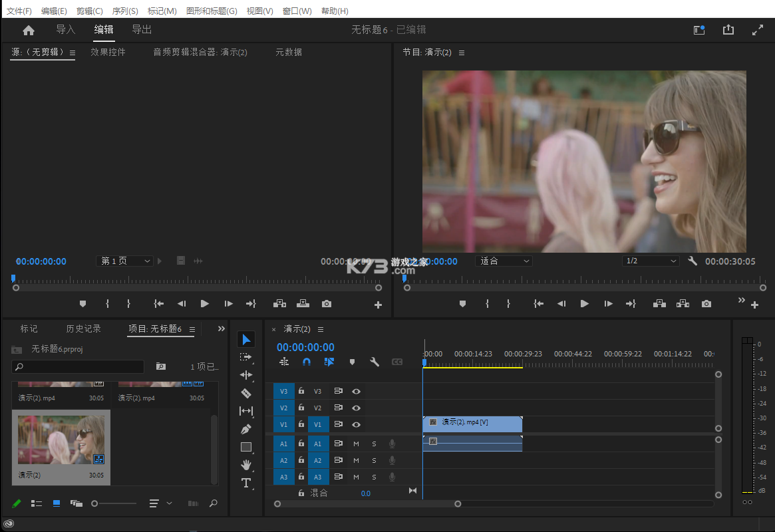This screenshot has width=775, height=532.
Task: Add a marker in the Program monitor
Action: coord(462,304)
